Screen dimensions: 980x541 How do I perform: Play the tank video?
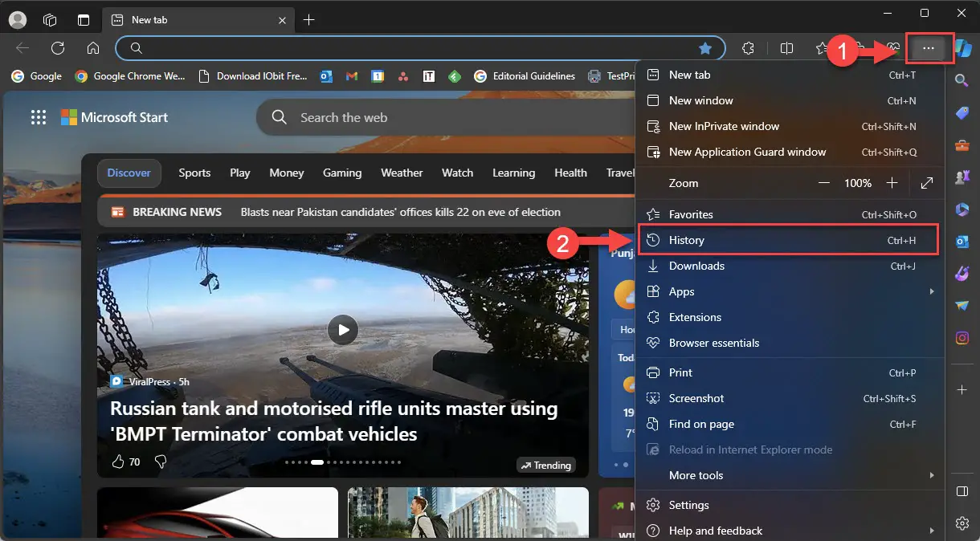(343, 330)
